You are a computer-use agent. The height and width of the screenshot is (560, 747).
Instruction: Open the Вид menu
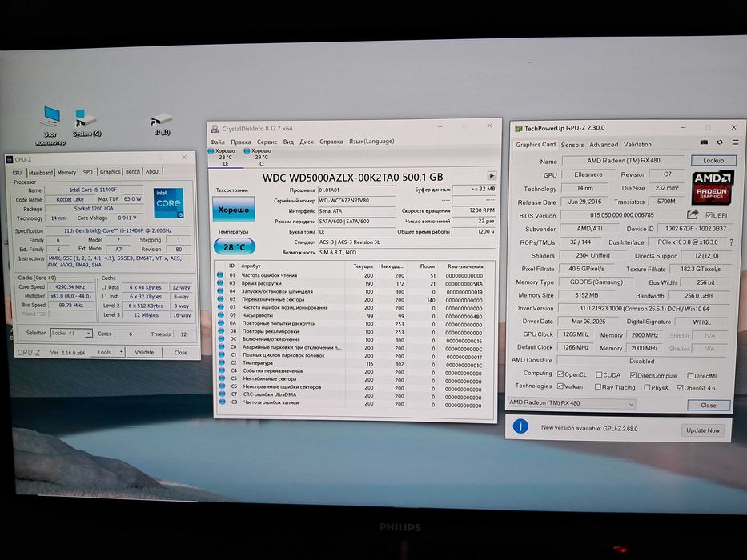point(288,142)
